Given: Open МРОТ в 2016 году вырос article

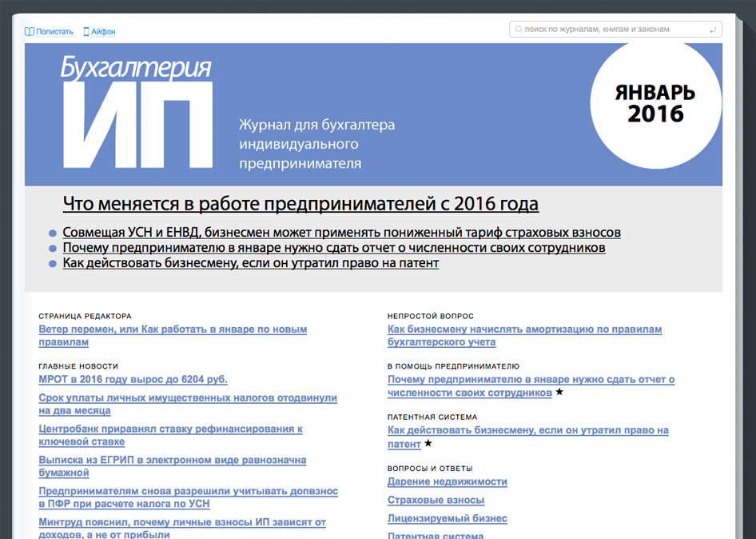Looking at the screenshot, I should [133, 379].
